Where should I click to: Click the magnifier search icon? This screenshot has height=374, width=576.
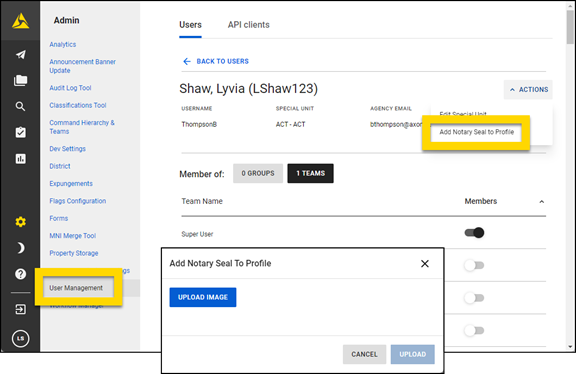click(x=21, y=107)
